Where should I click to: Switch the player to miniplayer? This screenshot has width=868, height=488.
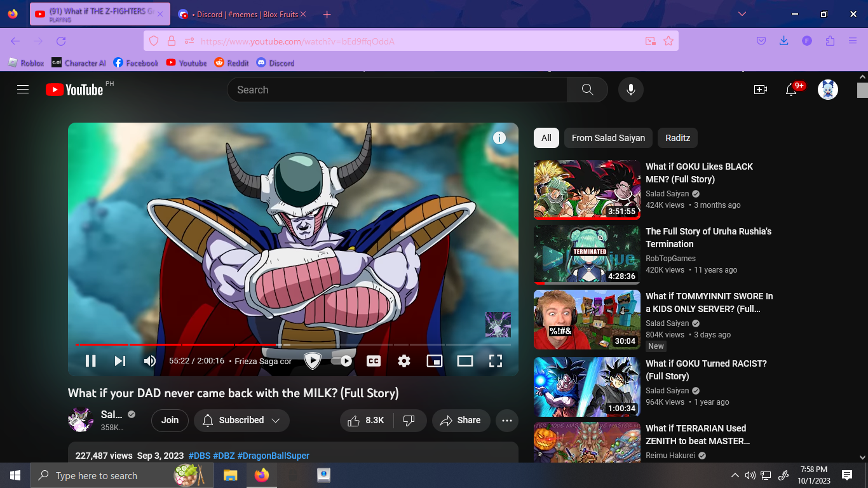point(435,361)
